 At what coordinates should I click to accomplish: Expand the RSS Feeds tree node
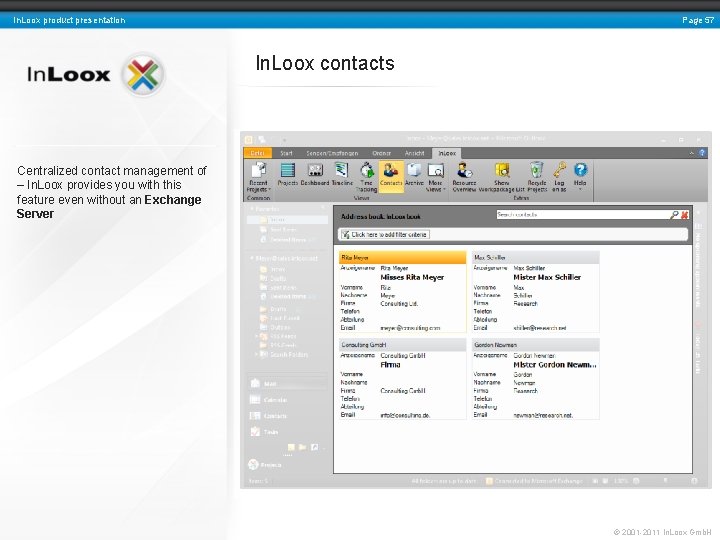click(x=256, y=336)
